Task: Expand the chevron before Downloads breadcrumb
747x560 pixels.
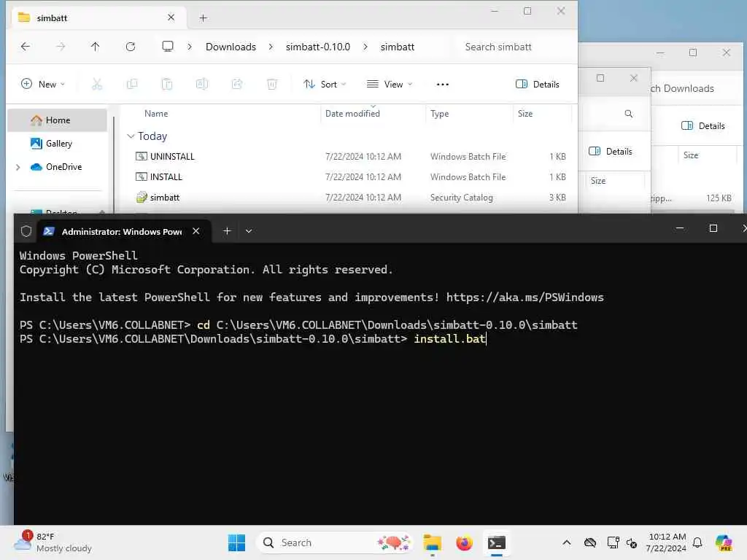Action: tap(190, 47)
